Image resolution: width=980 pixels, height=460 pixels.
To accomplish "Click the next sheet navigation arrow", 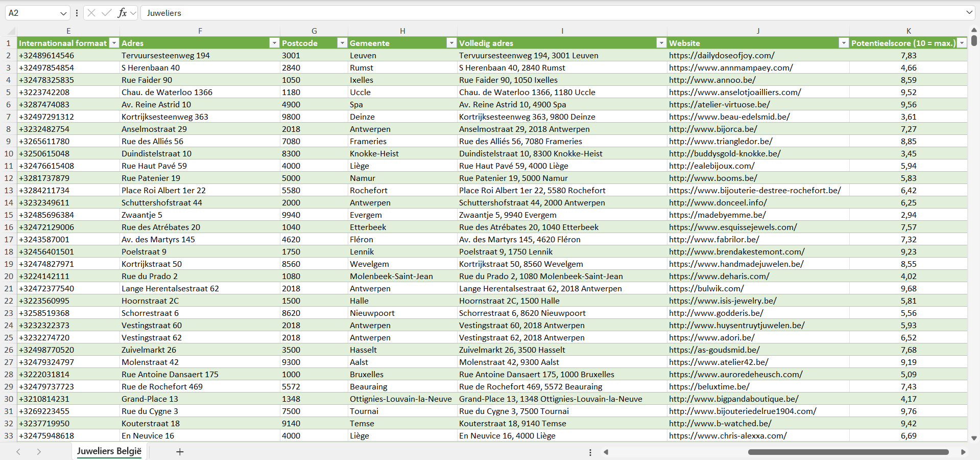I will pos(39,452).
